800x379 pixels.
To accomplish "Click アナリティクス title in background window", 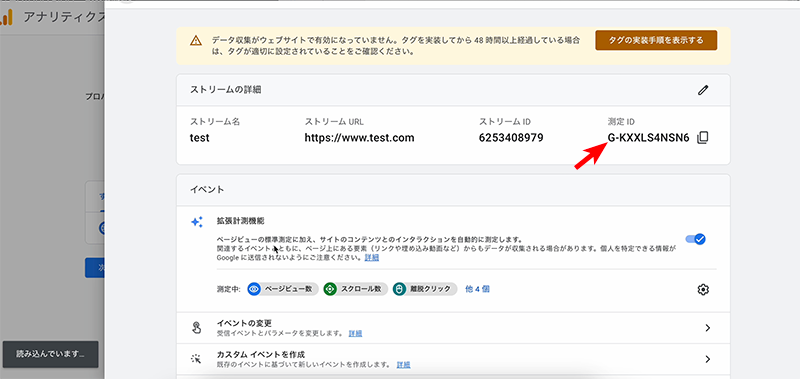I will 63,17.
